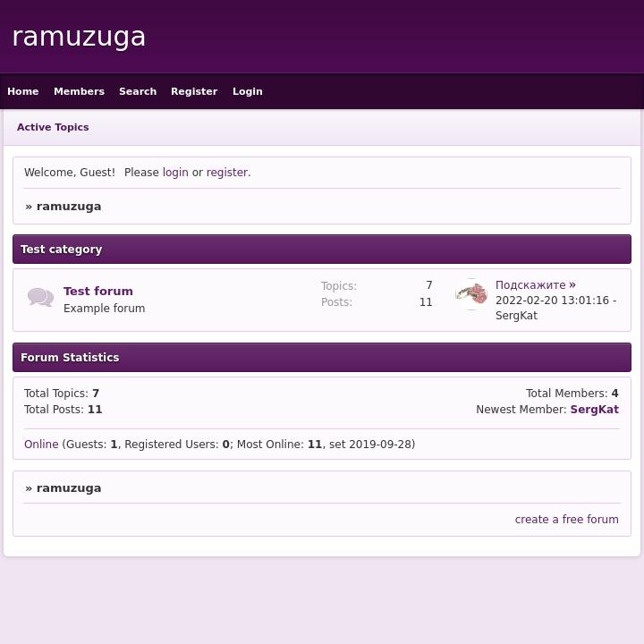Click the register link in welcome message
The height and width of the screenshot is (644, 644).
227,173
